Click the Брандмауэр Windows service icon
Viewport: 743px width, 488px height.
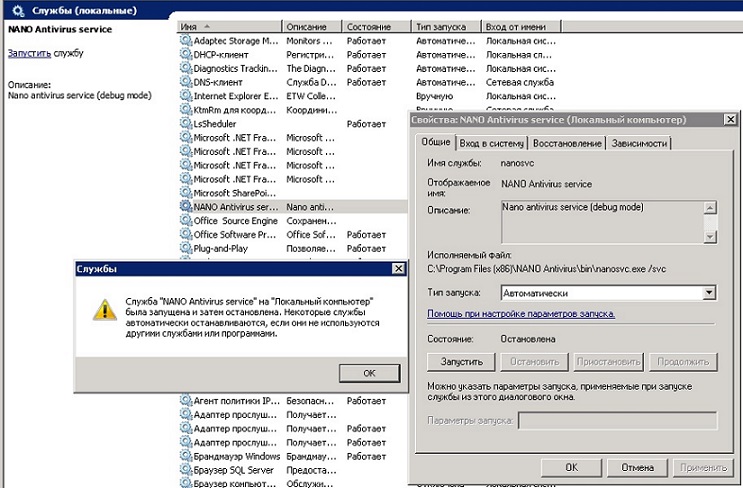coord(186,456)
